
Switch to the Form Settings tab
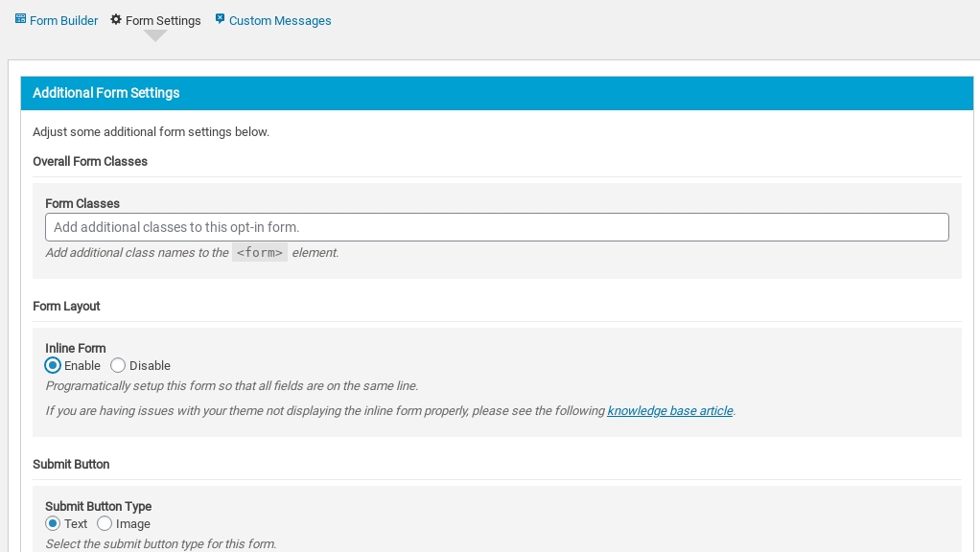click(163, 20)
